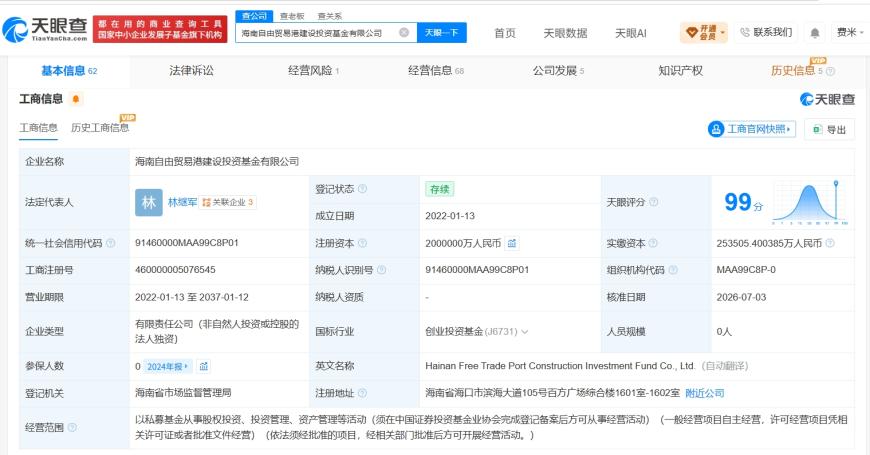
Task: Click the 天眼评分 score distribution chart
Action: pos(810,202)
